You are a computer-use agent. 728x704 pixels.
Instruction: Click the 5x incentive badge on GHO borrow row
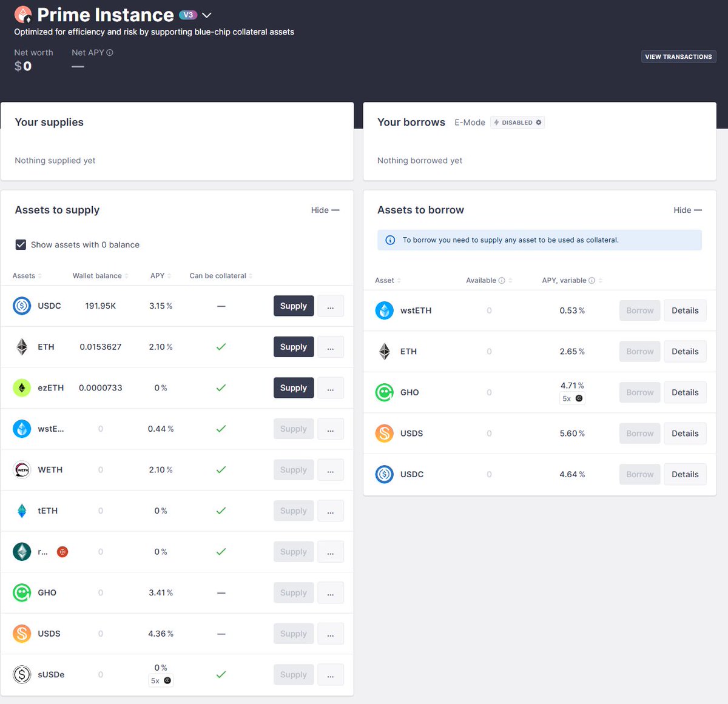click(572, 398)
